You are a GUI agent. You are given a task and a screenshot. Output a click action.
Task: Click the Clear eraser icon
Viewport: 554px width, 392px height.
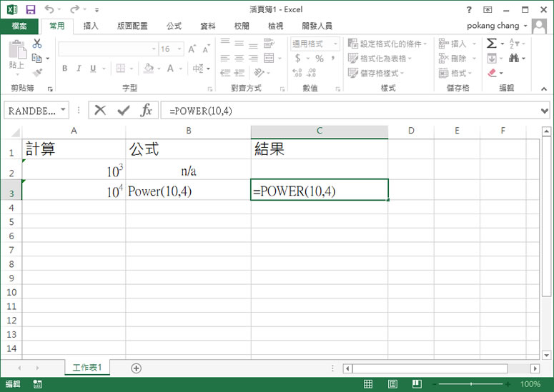coord(492,73)
